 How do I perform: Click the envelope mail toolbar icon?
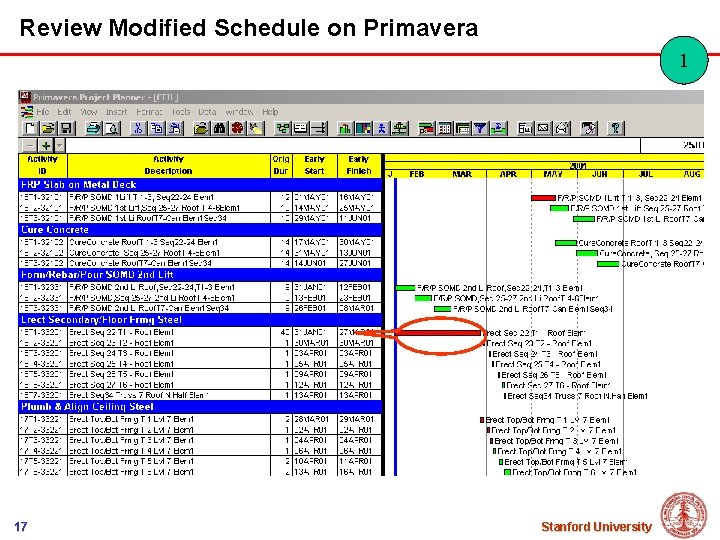point(543,128)
